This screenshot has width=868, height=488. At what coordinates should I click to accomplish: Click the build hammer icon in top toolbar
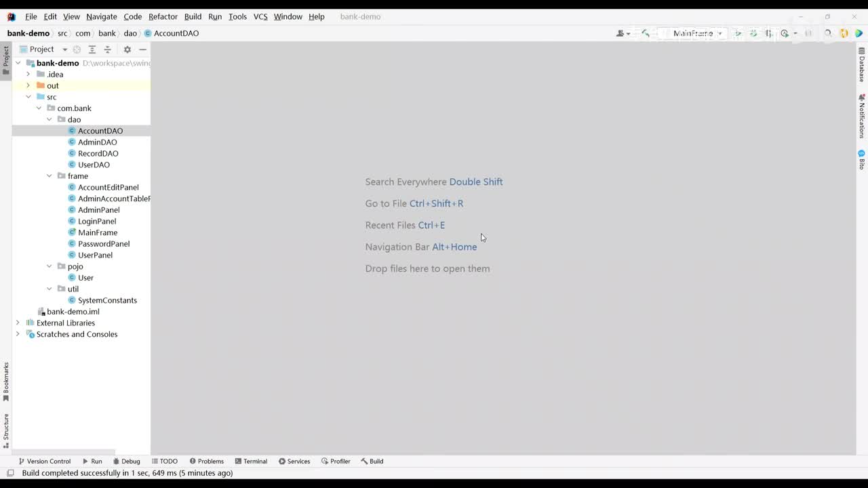(x=645, y=33)
